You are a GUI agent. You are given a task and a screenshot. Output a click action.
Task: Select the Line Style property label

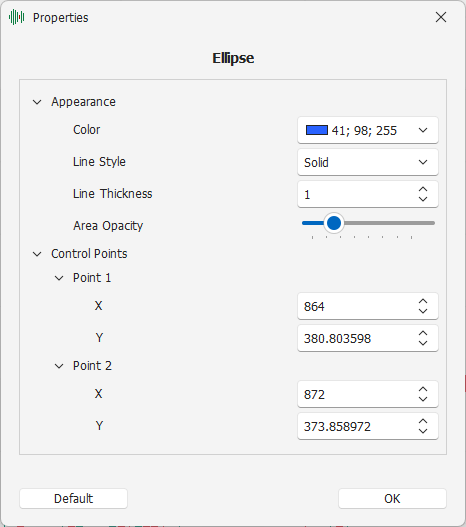tap(99, 162)
